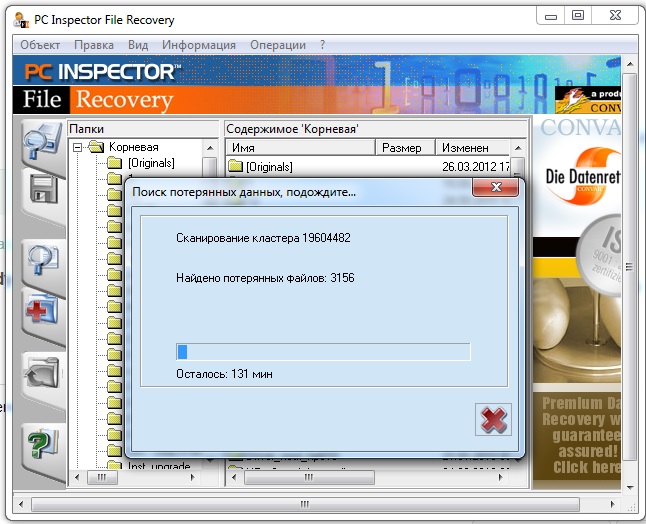Click Осталось: 131 мин text
The image size is (646, 524).
(225, 374)
